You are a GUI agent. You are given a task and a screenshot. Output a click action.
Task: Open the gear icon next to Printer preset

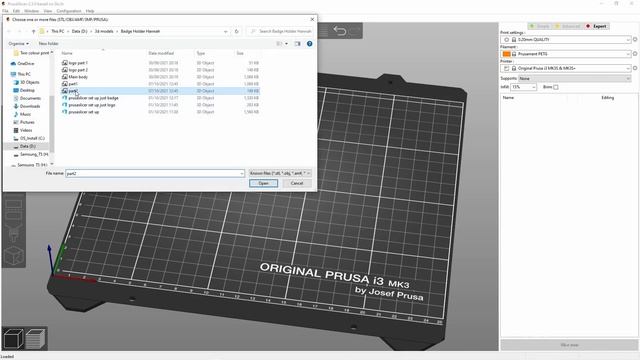(x=635, y=68)
